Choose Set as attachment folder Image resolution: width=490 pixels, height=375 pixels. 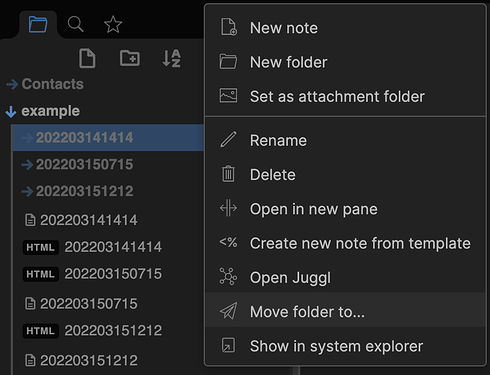[345, 96]
